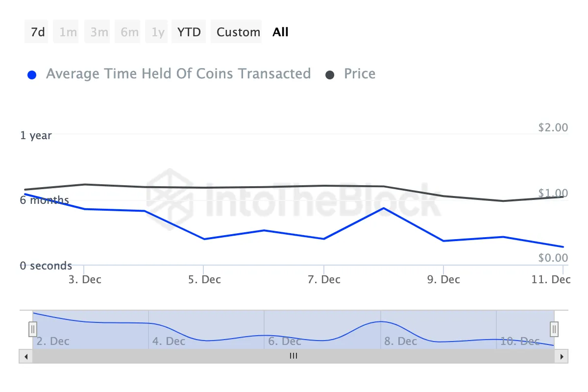Select the 1m time range
This screenshot has width=588, height=392.
pyautogui.click(x=68, y=32)
